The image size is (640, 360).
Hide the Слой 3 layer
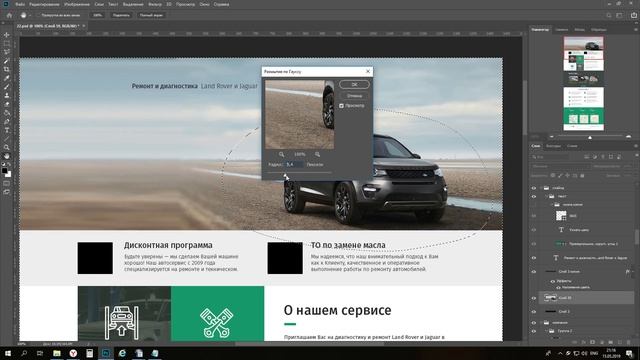[533, 311]
